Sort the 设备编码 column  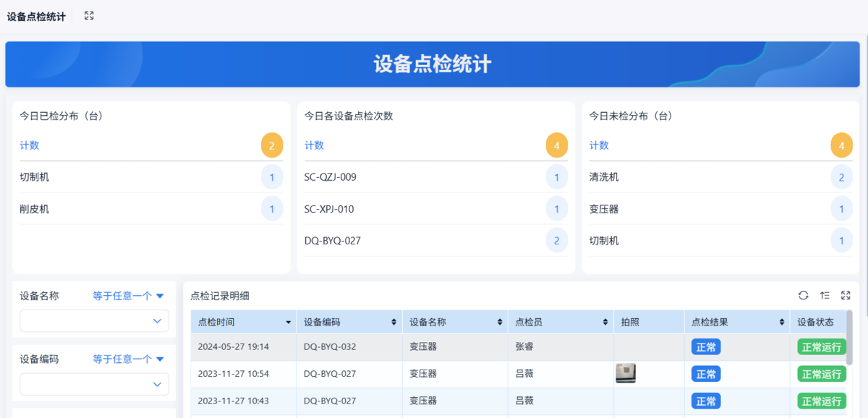coord(393,323)
